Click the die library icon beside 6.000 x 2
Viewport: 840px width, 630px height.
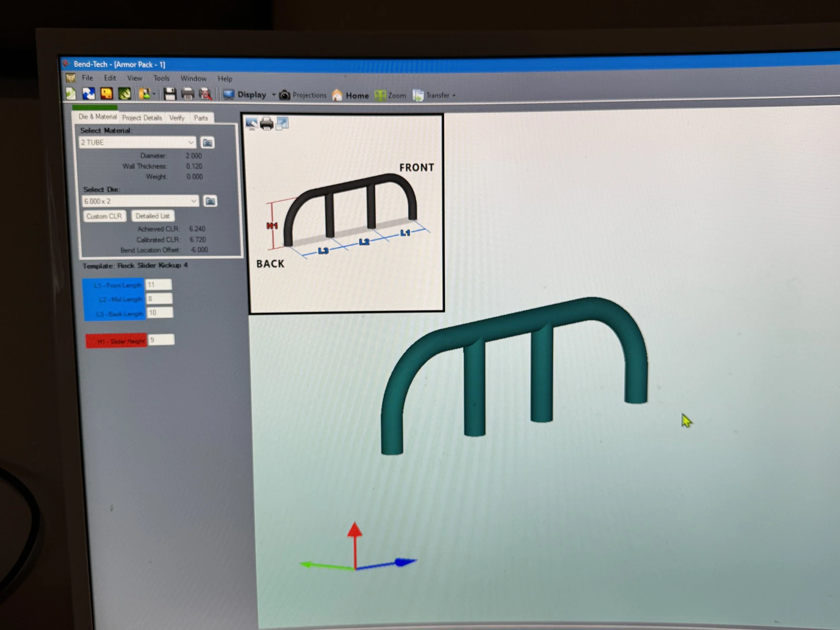pyautogui.click(x=210, y=201)
